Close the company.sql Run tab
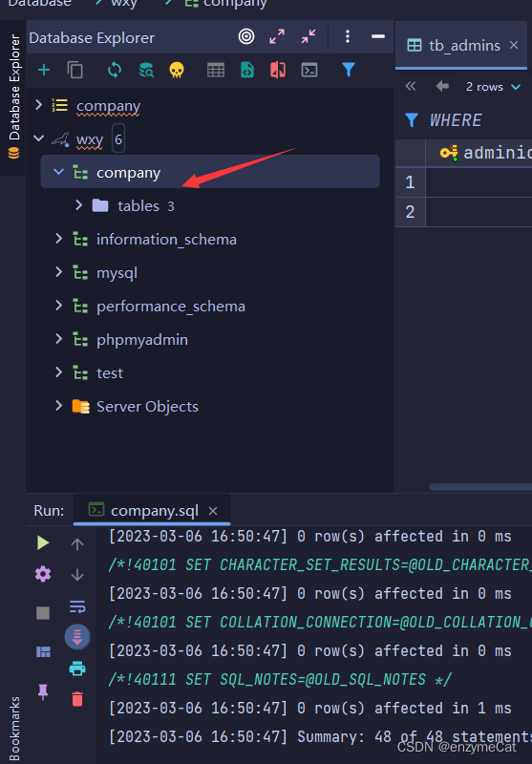The image size is (532, 764). [213, 511]
